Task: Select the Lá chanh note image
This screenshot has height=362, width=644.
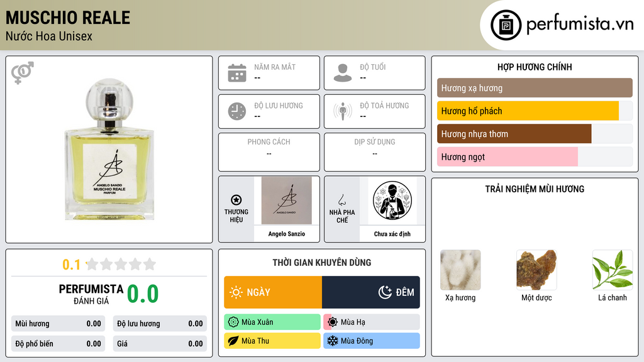Action: click(x=613, y=270)
